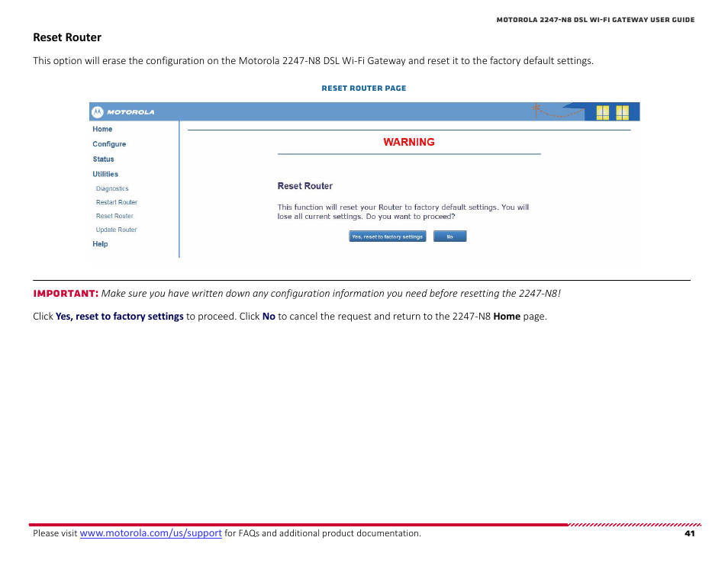Click the Reset Router heading in router page
728x563 pixels.
tap(305, 186)
